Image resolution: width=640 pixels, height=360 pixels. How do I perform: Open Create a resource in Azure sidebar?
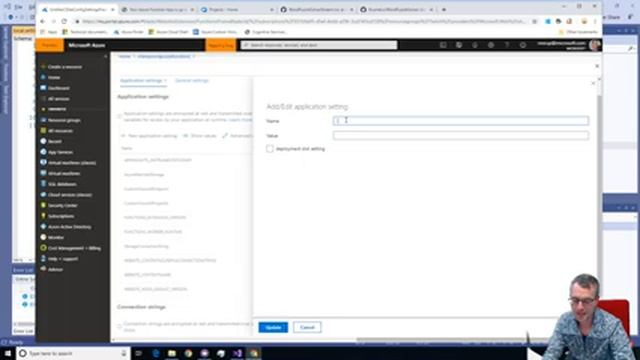click(61, 67)
